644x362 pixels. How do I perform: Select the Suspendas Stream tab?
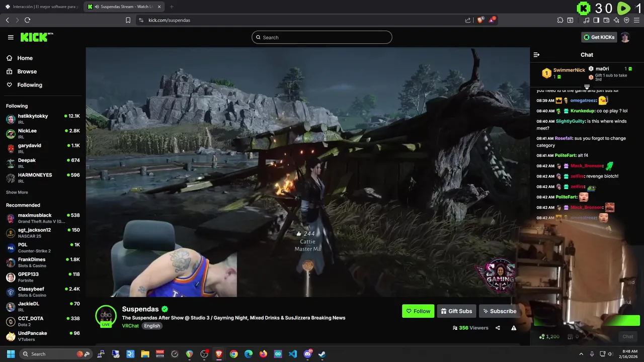pos(124,7)
